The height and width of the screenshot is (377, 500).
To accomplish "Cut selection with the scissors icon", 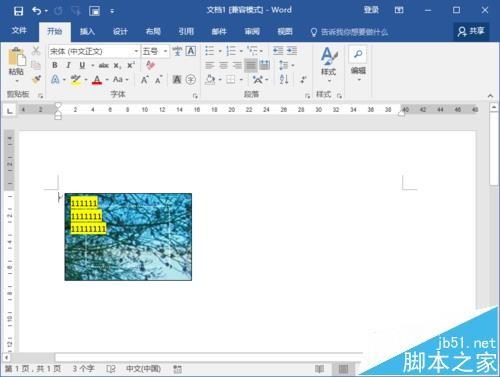I will coord(36,51).
